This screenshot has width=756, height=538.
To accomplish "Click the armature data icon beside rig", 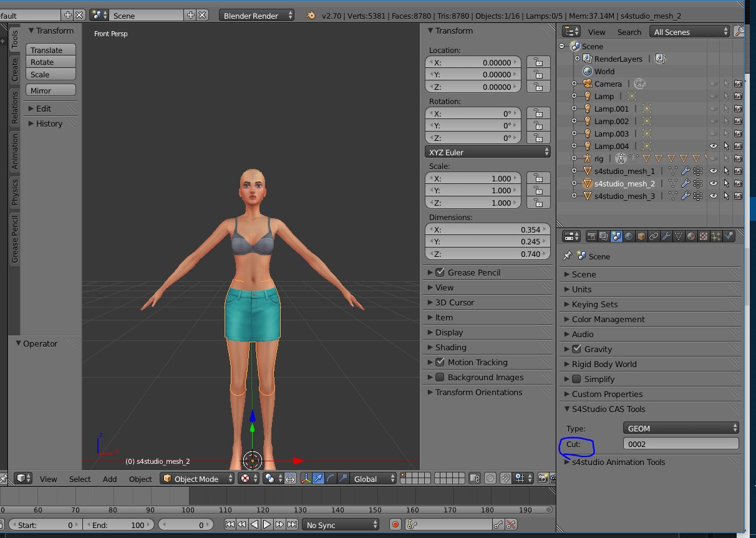I will click(621, 158).
